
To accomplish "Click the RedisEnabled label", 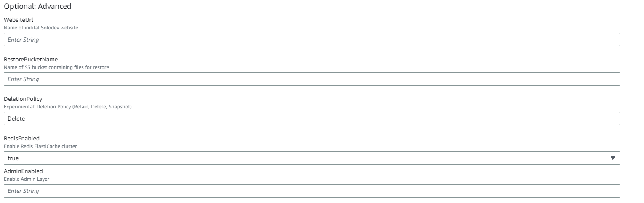I will tap(21, 138).
